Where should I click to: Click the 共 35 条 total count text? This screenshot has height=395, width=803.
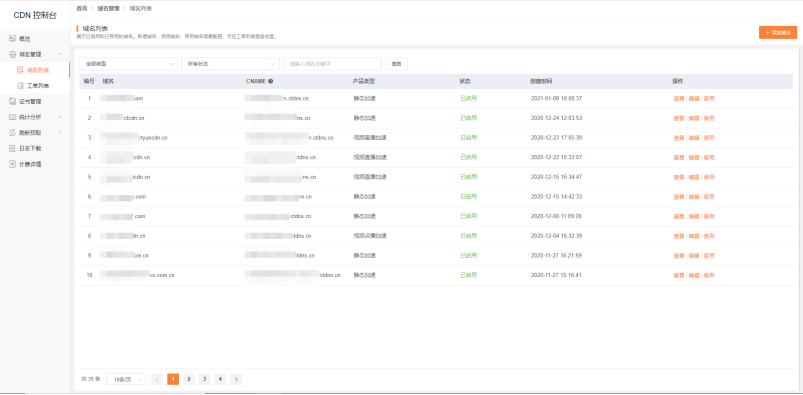(91, 379)
